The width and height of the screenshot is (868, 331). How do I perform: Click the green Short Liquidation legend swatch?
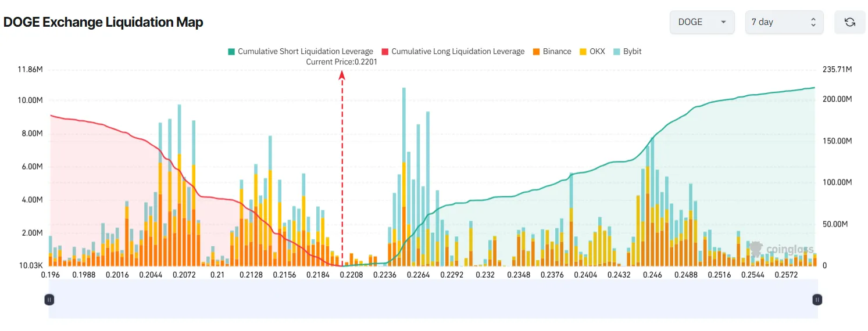point(231,52)
